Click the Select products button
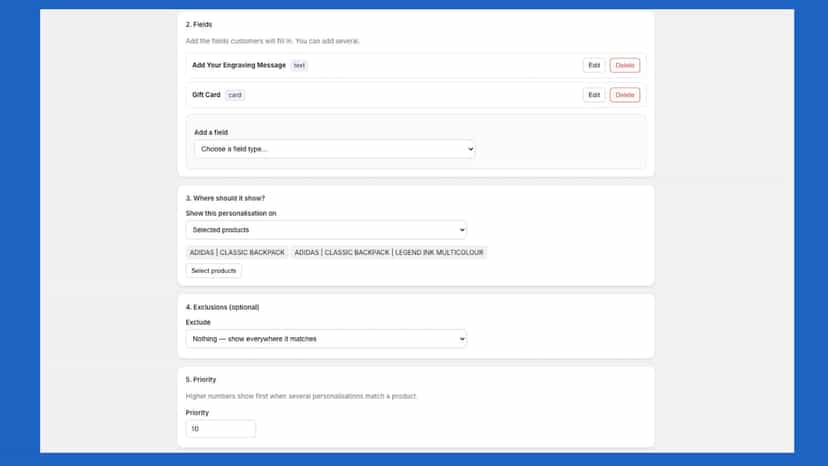 (214, 271)
